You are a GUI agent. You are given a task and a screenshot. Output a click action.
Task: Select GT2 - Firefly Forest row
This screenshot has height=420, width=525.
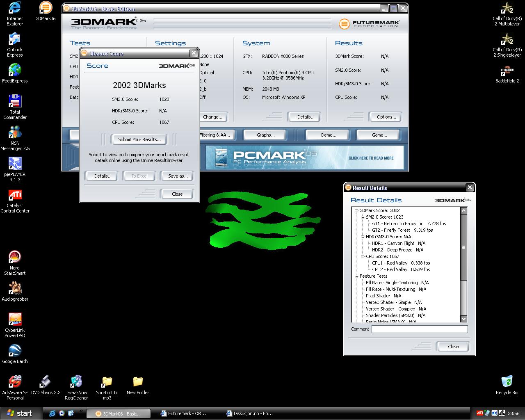[x=402, y=230]
